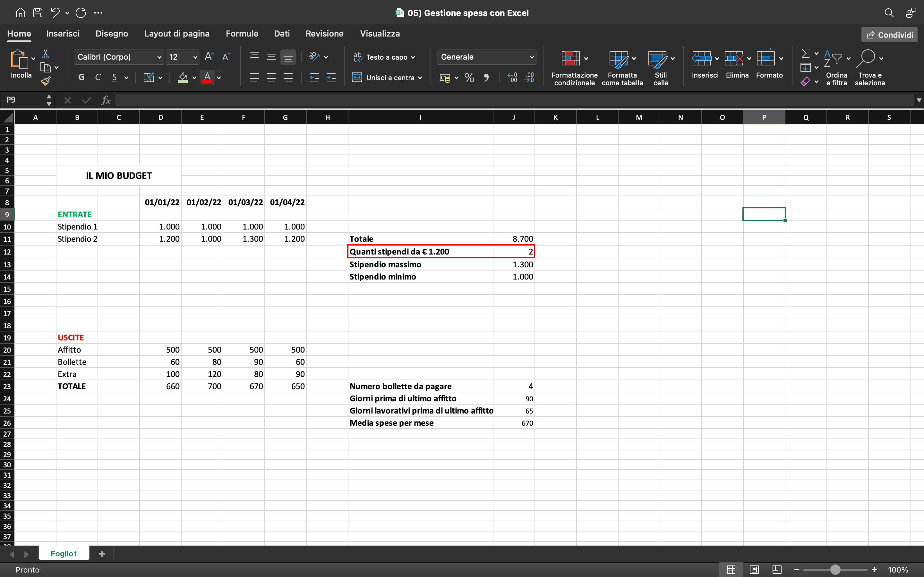Image resolution: width=924 pixels, height=577 pixels.
Task: Switch to the Formule ribbon tab
Action: point(242,34)
